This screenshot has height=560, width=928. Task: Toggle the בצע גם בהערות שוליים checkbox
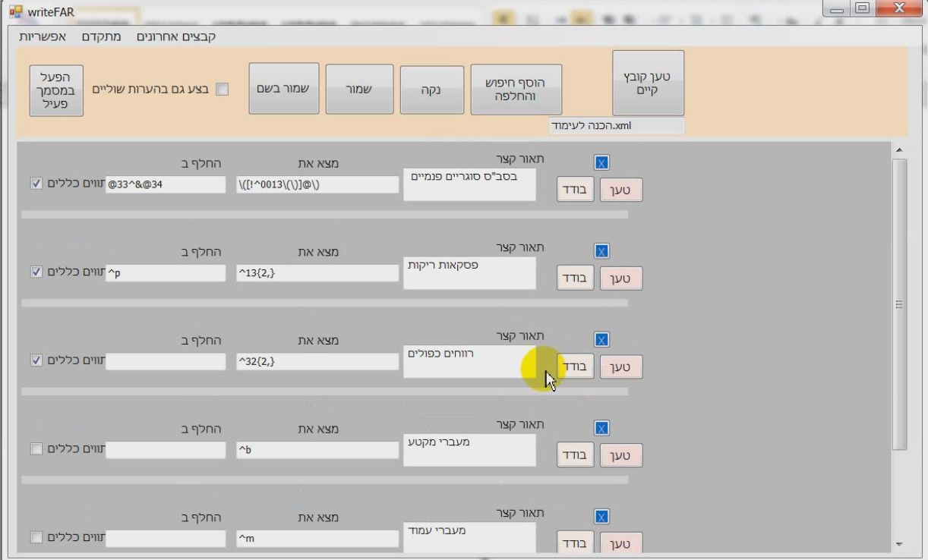(x=223, y=90)
